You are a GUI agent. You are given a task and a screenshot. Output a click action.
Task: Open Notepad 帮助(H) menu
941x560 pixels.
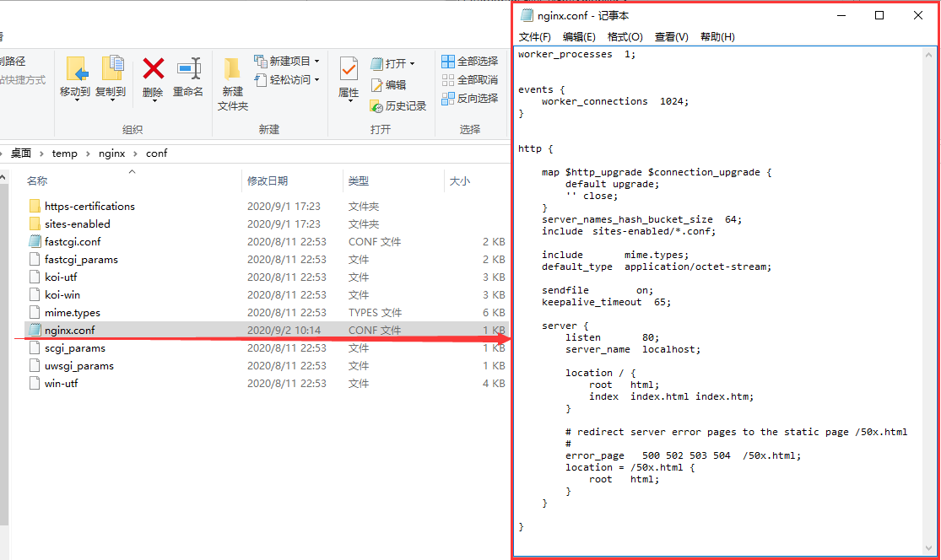[717, 37]
